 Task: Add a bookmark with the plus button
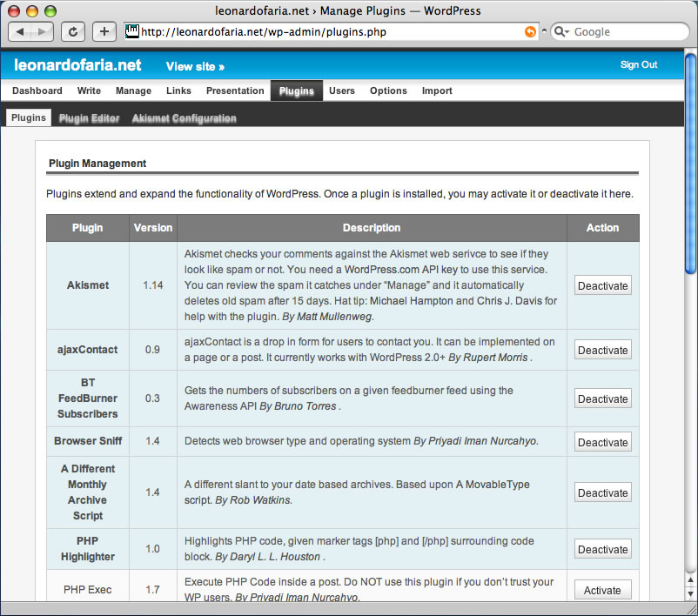click(x=104, y=31)
